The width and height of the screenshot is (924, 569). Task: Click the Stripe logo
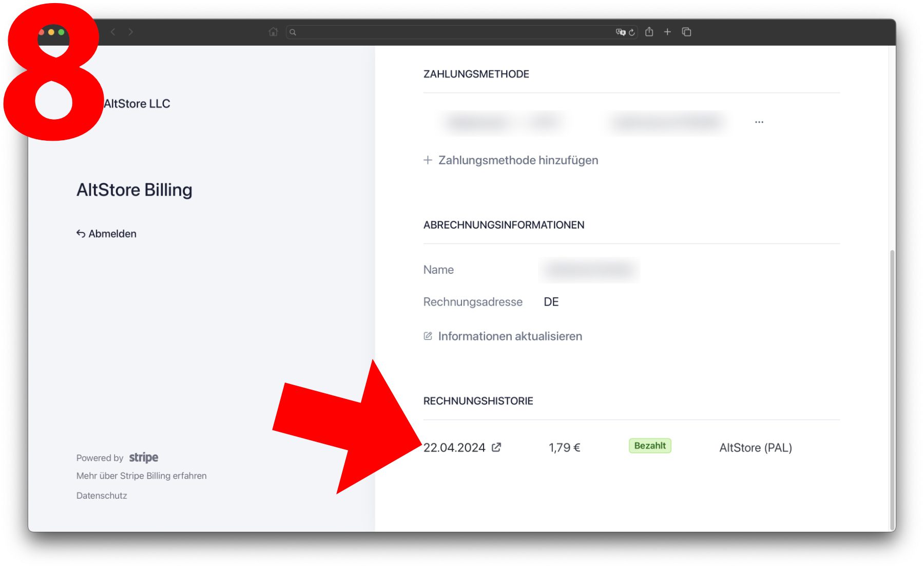(x=144, y=458)
